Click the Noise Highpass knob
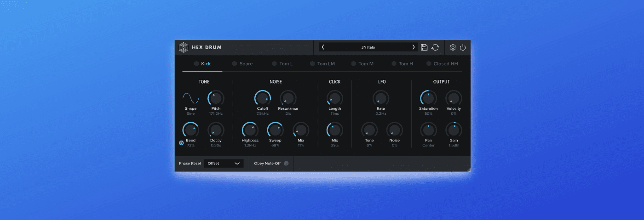This screenshot has width=644, height=220. tap(250, 130)
